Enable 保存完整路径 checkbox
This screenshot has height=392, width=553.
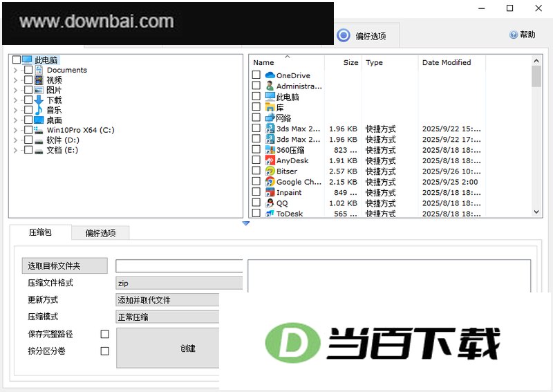[x=105, y=334]
